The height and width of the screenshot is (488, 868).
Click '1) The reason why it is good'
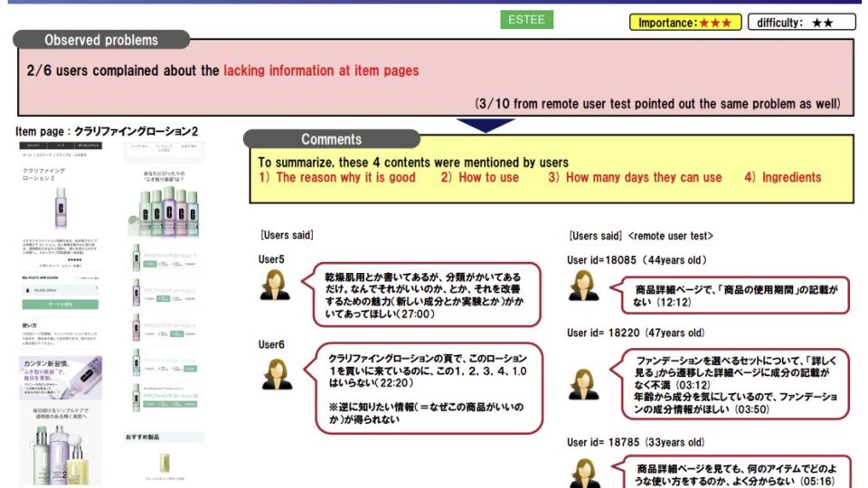[337, 178]
